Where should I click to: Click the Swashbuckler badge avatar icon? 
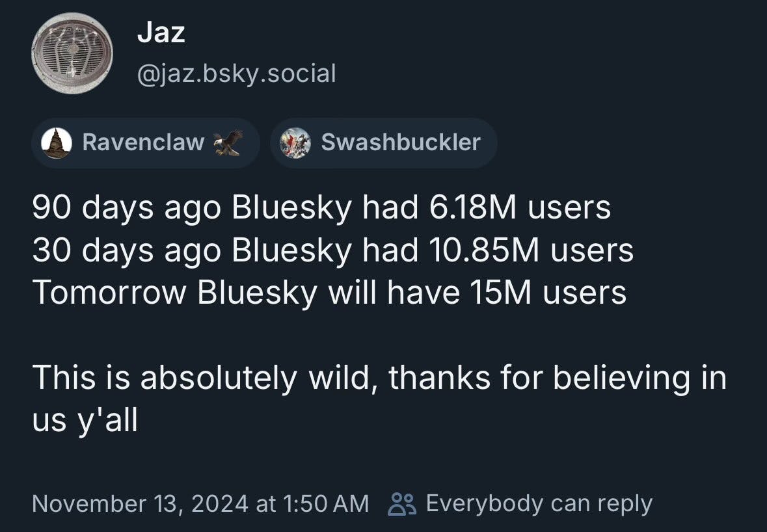[x=295, y=142]
